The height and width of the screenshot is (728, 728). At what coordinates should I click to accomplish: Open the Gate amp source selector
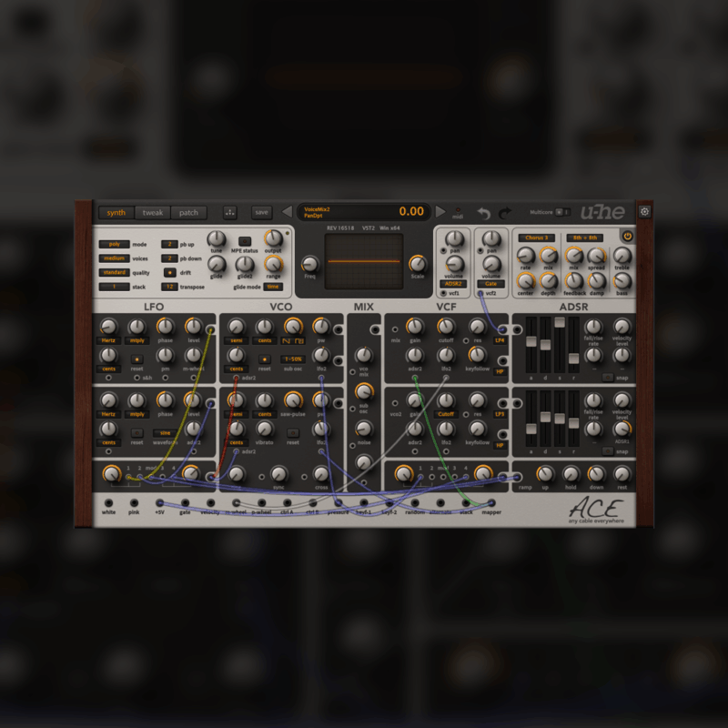pos(490,284)
